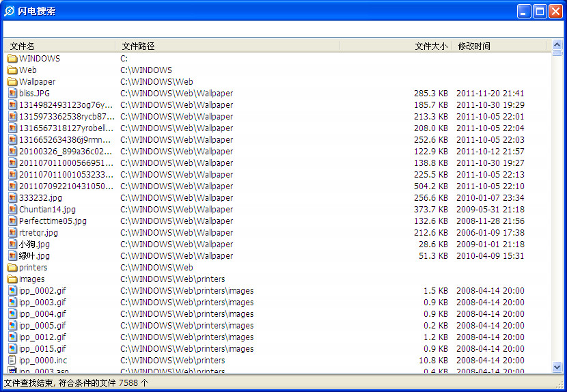Sort by 修改时间 column header
The height and width of the screenshot is (392, 567).
coord(499,46)
